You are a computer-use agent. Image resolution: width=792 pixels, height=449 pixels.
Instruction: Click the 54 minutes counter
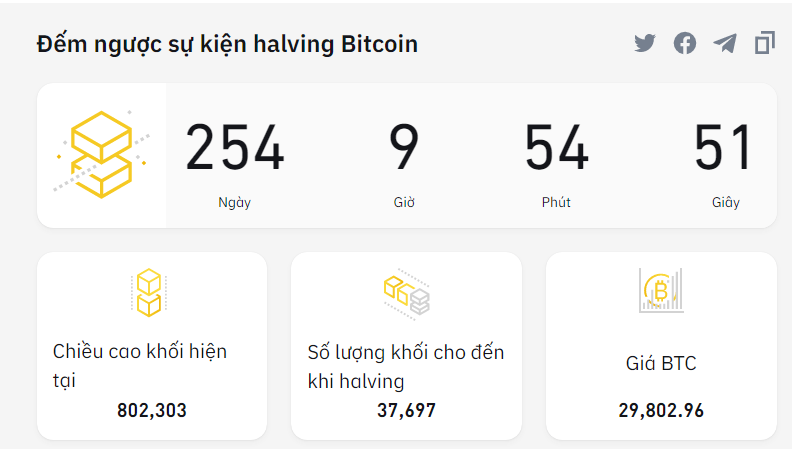(557, 148)
